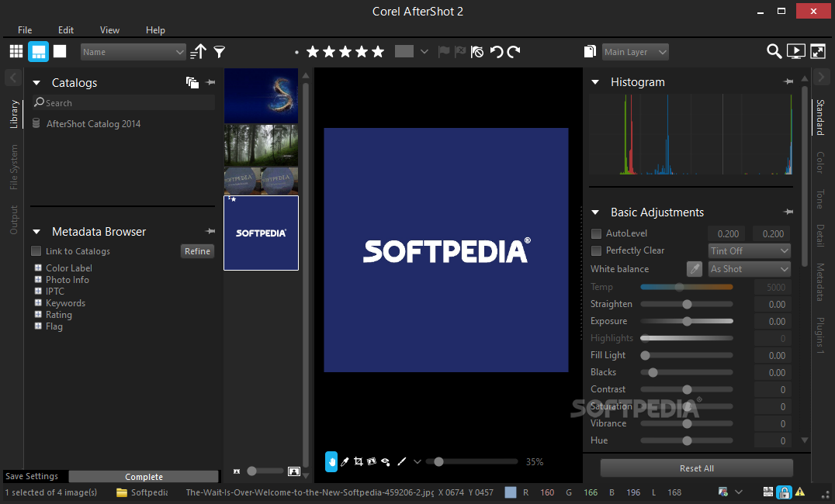Collapse the left panel arrow
The height and width of the screenshot is (504, 835).
point(13,78)
